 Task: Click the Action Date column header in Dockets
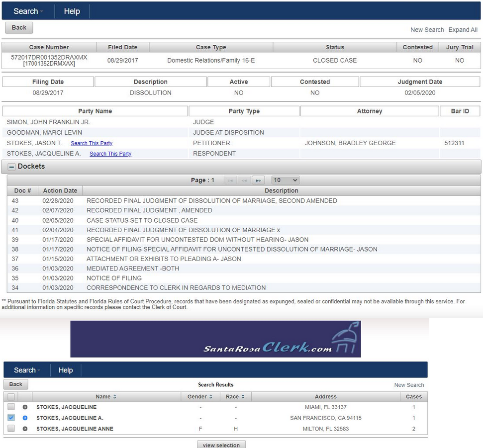point(60,191)
